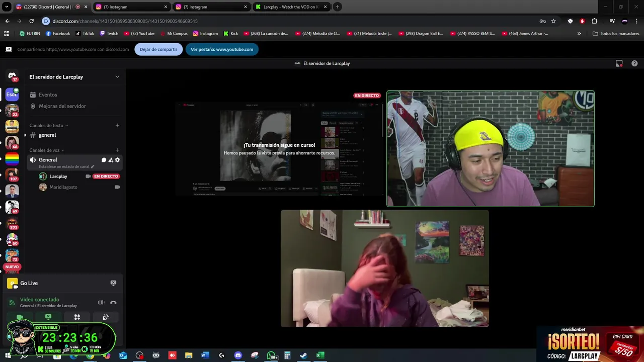Open Mejoras del servidor boost entry
644x362 pixels.
tap(62, 106)
